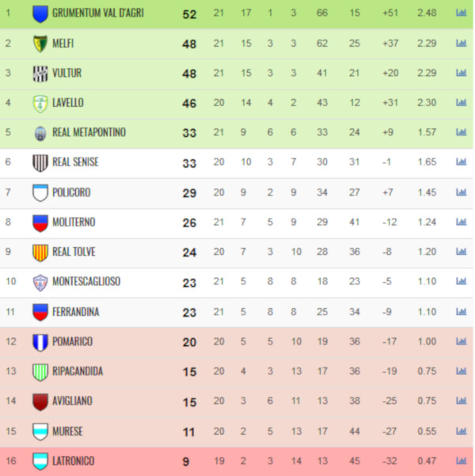Click the Lavello team name
The height and width of the screenshot is (476, 475).
[68, 103]
